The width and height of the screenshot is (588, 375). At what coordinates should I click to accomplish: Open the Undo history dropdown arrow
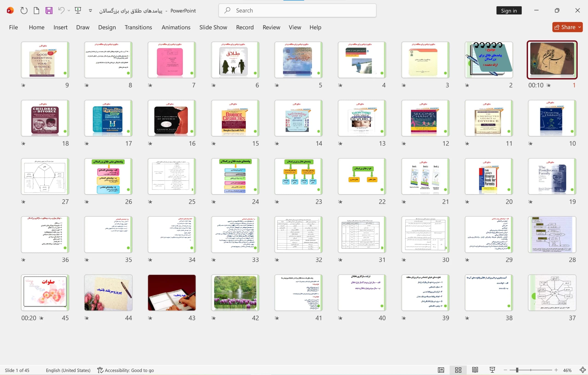(x=69, y=11)
